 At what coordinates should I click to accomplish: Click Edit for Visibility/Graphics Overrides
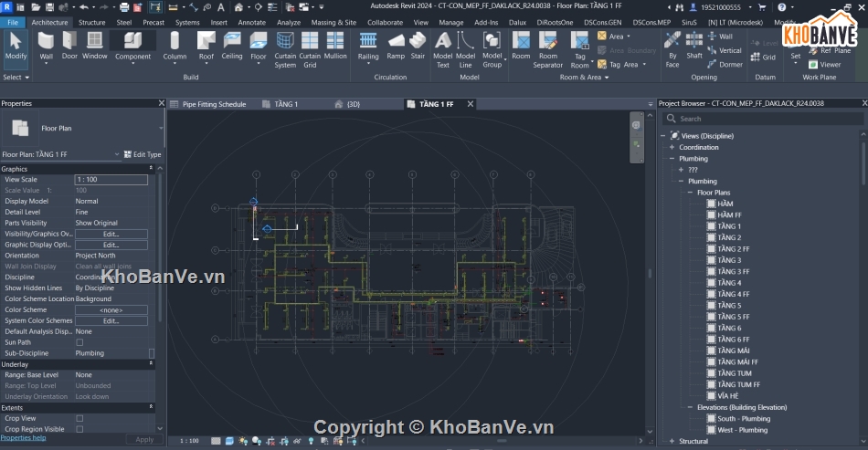pos(111,235)
